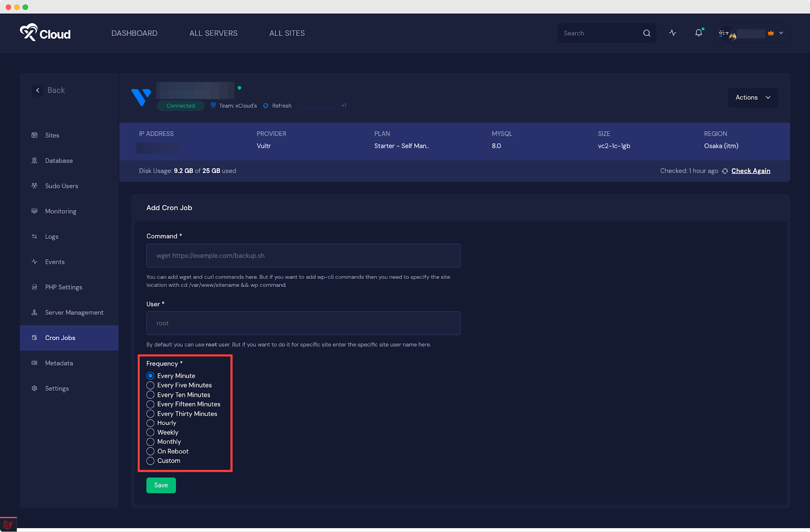Click the xCloud logo

click(45, 33)
